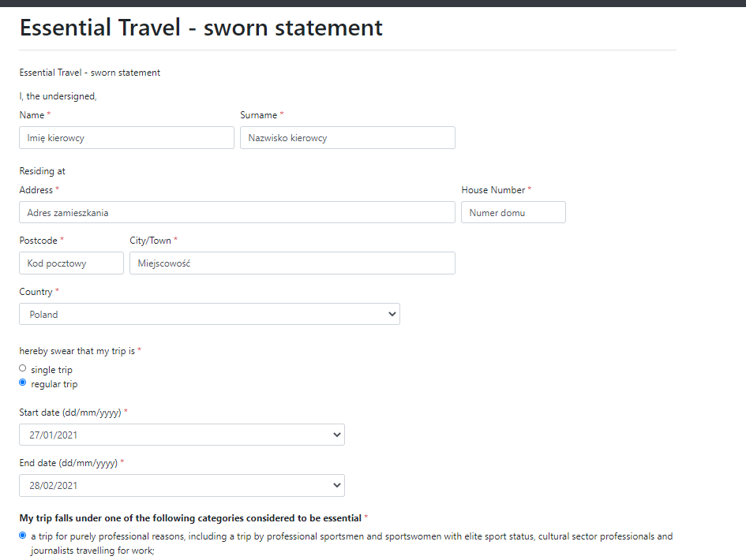Click the Surname input field
Viewport: 746px width, 560px height.
coord(347,138)
